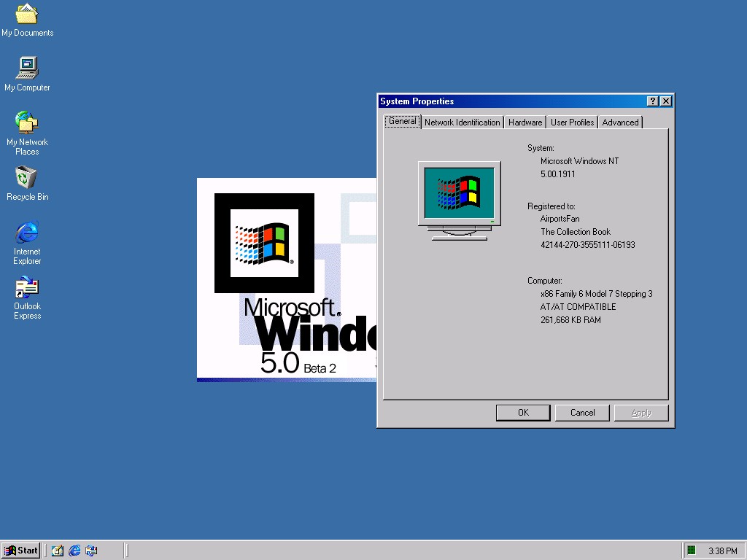Viewport: 747px width, 560px height.
Task: Click the '261,668 KB RAM' value
Action: pyautogui.click(x=570, y=320)
